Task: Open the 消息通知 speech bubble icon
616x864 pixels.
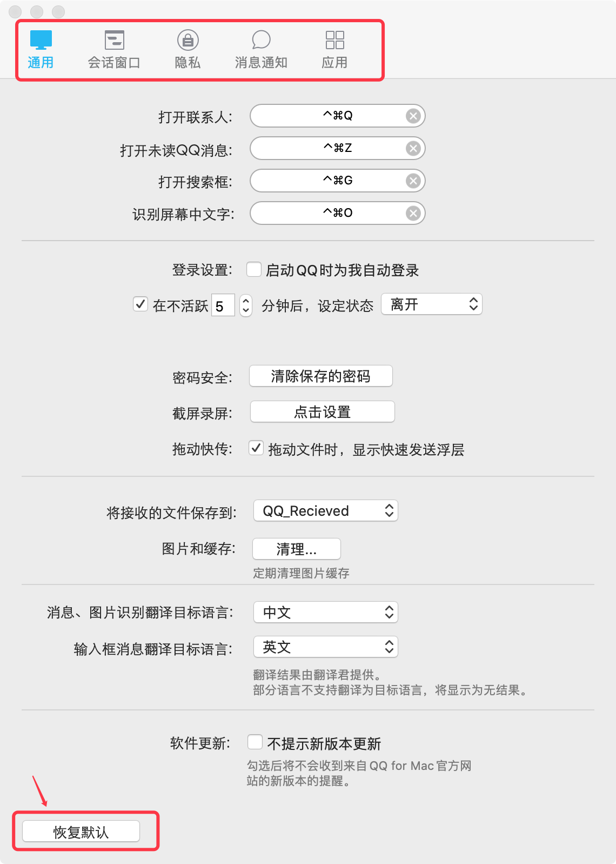Action: pyautogui.click(x=261, y=40)
